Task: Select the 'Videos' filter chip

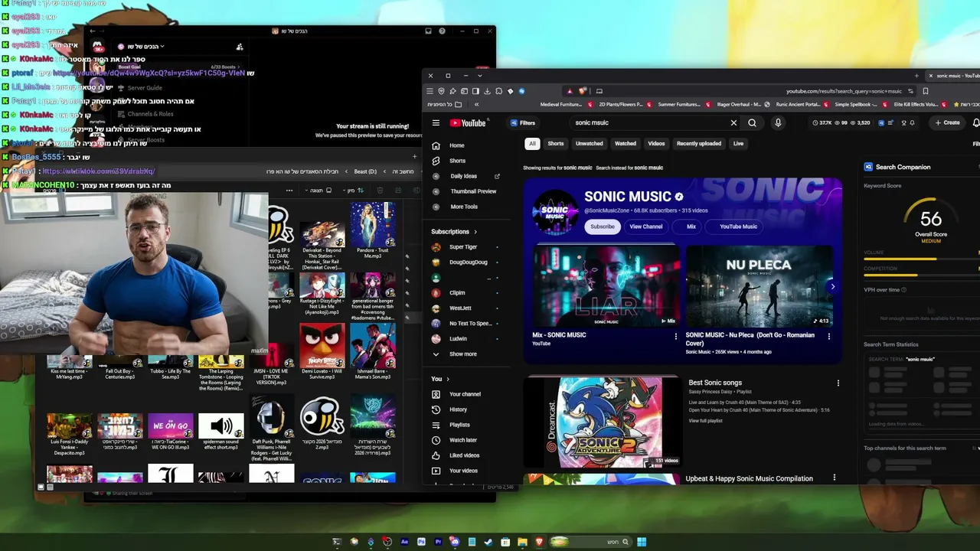Action: pyautogui.click(x=656, y=143)
